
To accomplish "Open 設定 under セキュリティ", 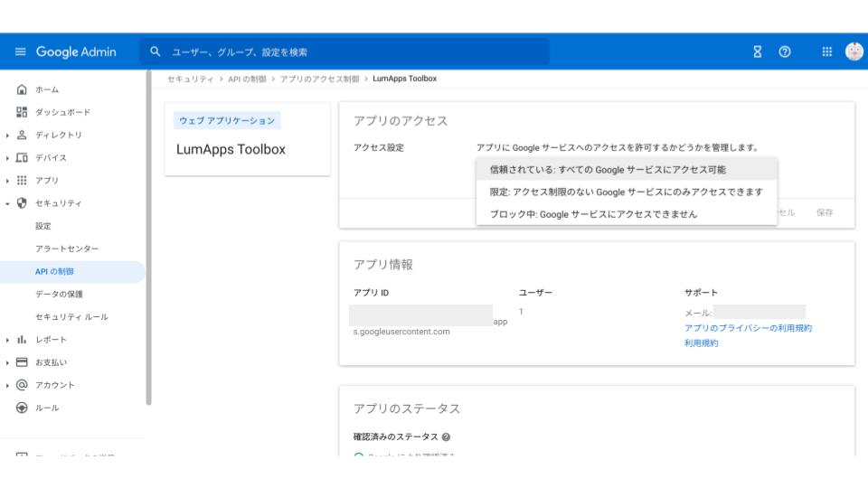I will (43, 226).
